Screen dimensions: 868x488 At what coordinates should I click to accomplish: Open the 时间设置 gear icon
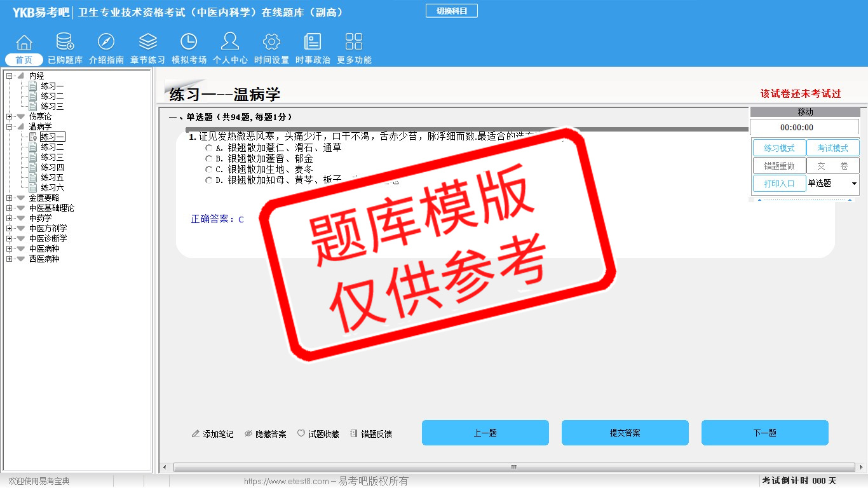pyautogui.click(x=272, y=42)
